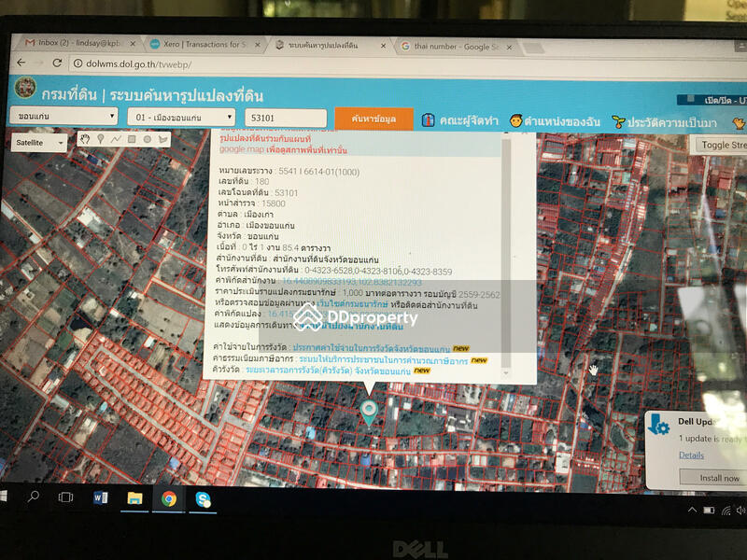Click the ประวัติความเป็นมา seedling icon
This screenshot has width=747, height=560.
coord(618,122)
